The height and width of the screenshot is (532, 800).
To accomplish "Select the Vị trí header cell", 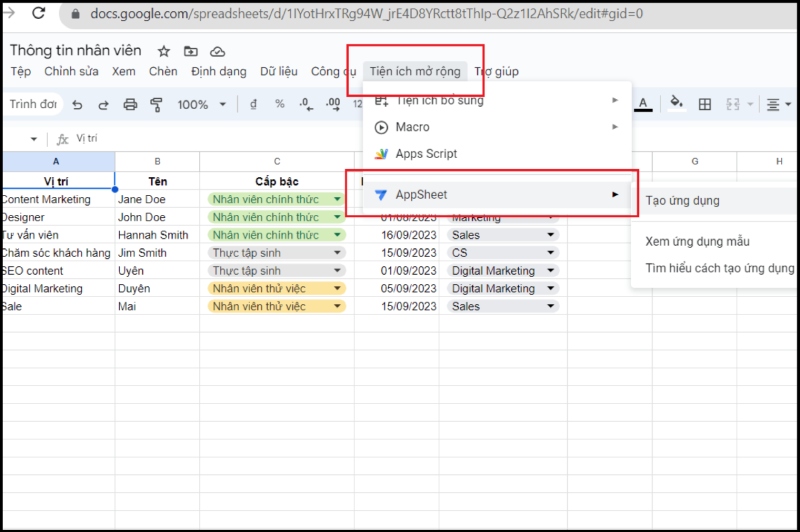I will click(x=57, y=181).
